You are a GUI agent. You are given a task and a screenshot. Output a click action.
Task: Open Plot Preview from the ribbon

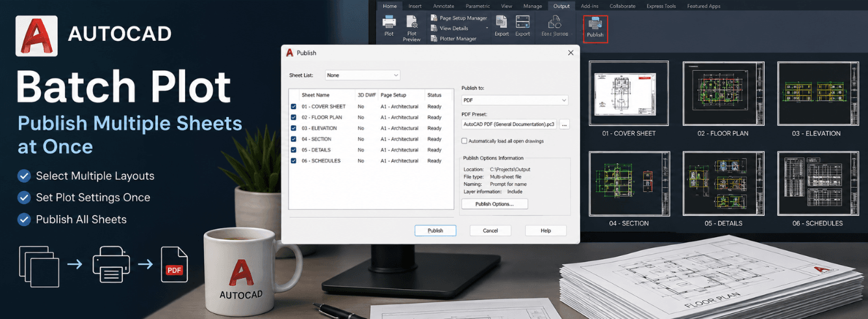[412, 28]
